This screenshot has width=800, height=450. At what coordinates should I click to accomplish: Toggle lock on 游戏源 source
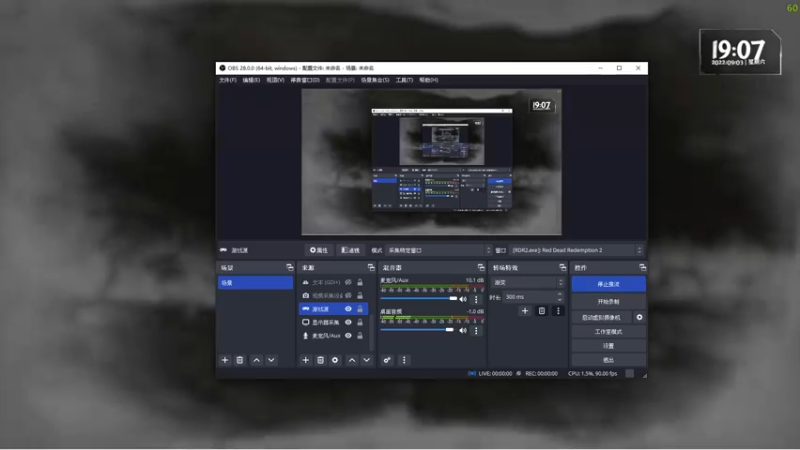pyautogui.click(x=360, y=309)
